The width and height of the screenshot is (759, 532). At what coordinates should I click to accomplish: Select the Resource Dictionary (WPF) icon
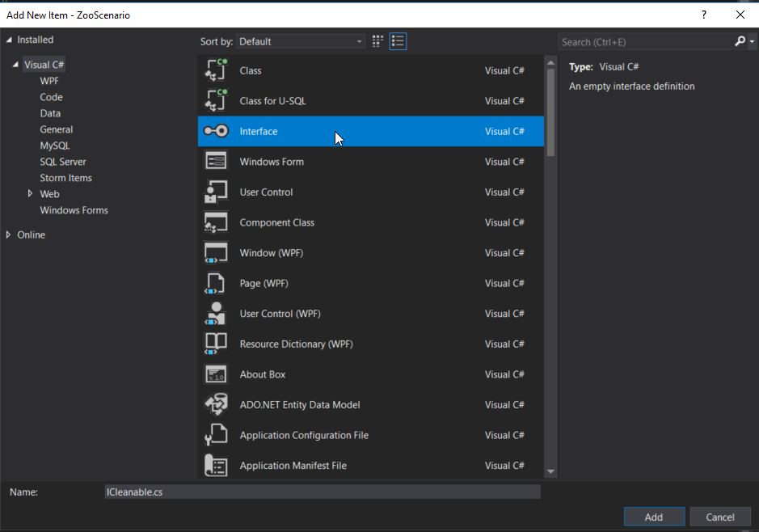pyautogui.click(x=216, y=344)
